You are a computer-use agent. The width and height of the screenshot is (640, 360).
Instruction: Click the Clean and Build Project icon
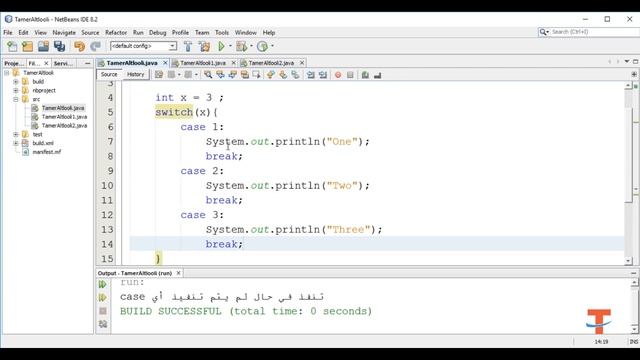click(204, 46)
